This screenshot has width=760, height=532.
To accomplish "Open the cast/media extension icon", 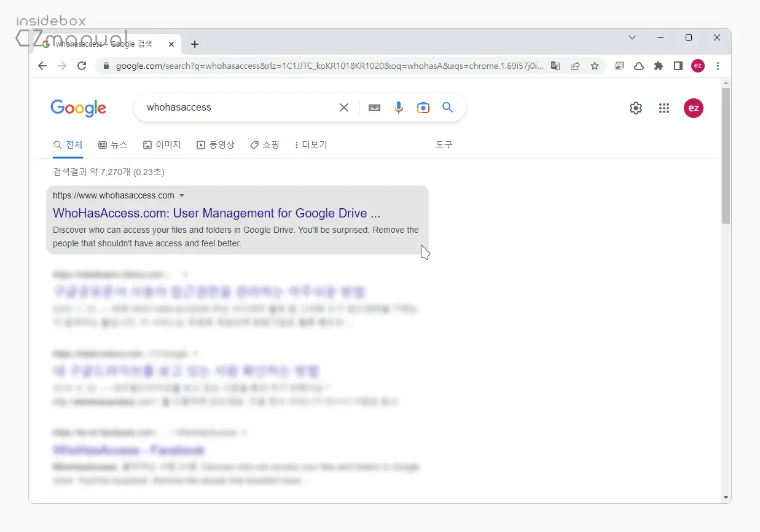I will click(619, 66).
